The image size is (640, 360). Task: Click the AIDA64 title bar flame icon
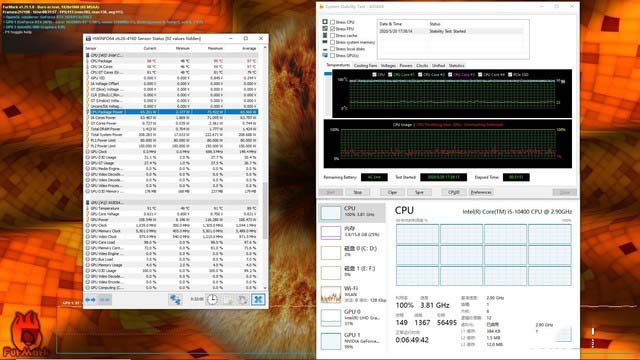pyautogui.click(x=321, y=7)
